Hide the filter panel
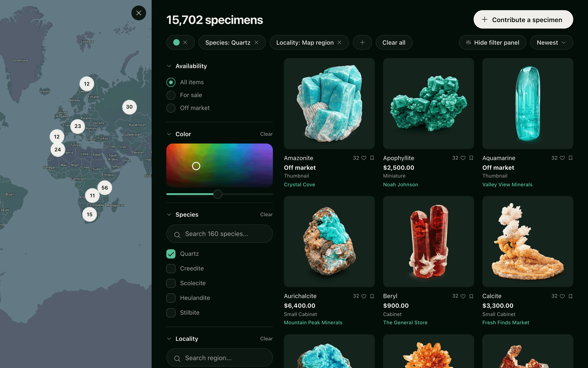The image size is (588, 368). (492, 42)
